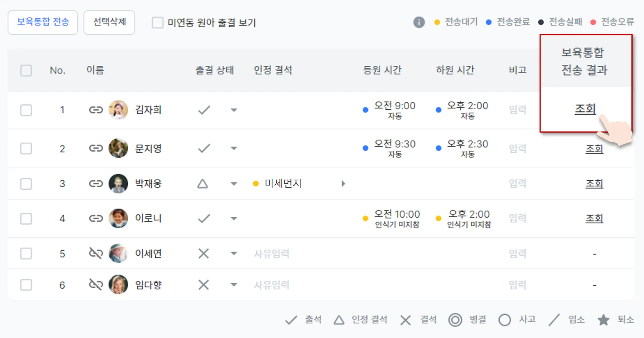Click the 등원 시간 column header
Viewport: 644px width, 338px height.
(x=382, y=70)
